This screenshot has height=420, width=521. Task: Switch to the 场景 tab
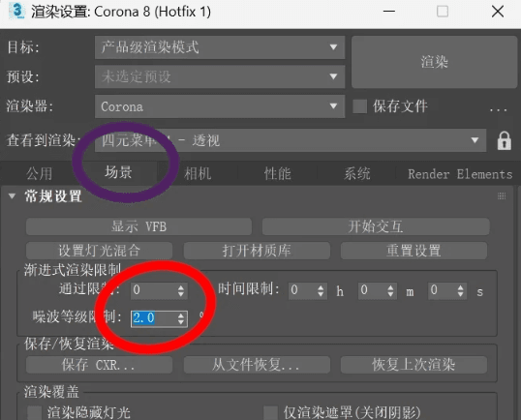point(118,172)
